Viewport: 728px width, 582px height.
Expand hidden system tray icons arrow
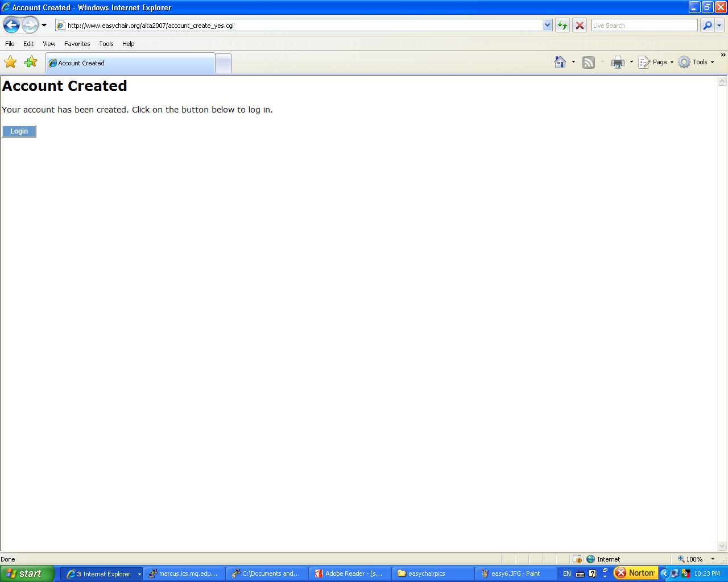point(664,573)
